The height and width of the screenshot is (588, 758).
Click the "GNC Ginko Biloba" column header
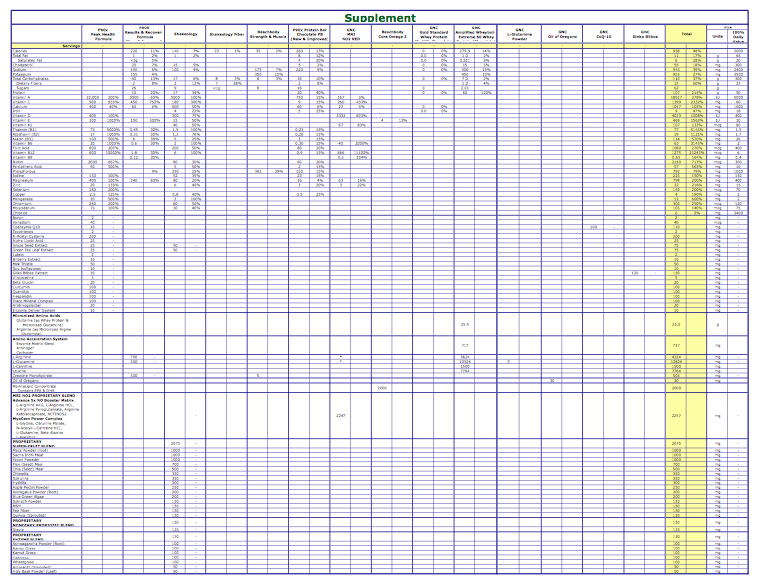point(645,34)
